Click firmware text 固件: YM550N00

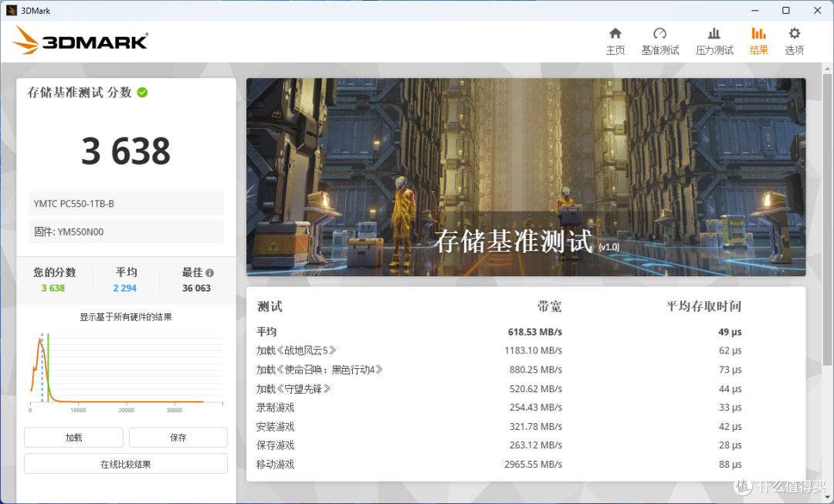[x=126, y=232]
